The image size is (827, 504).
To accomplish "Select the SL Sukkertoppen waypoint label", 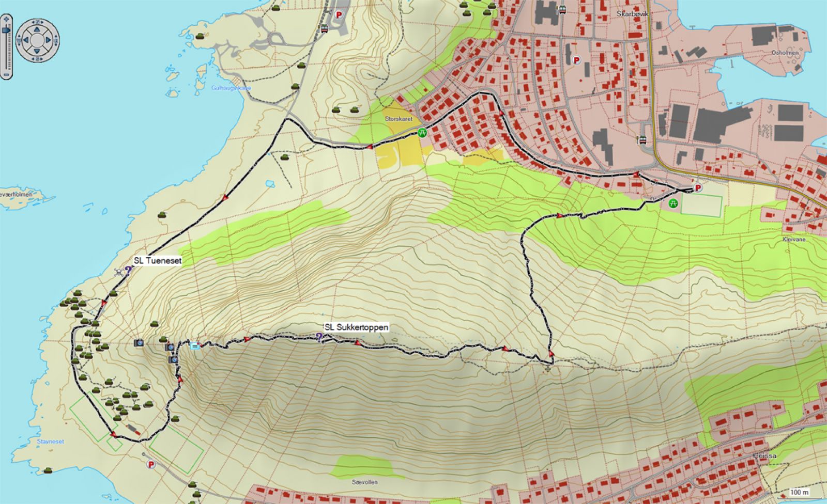I will click(356, 327).
